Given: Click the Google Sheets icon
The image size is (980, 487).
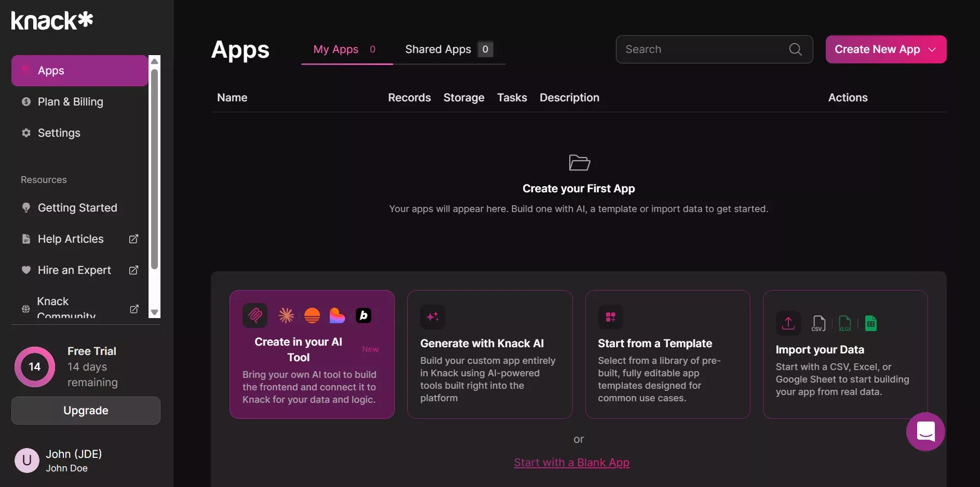Looking at the screenshot, I should [871, 323].
